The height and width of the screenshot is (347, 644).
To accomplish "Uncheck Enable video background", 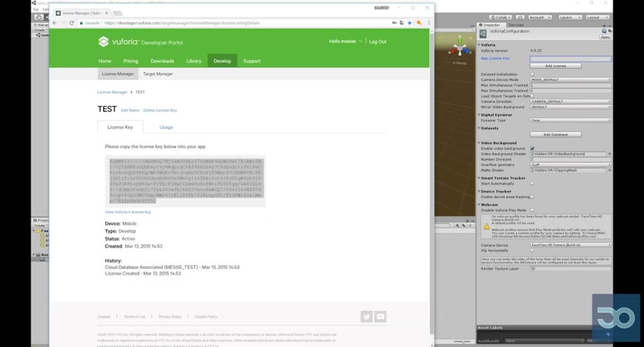I will tap(532, 148).
